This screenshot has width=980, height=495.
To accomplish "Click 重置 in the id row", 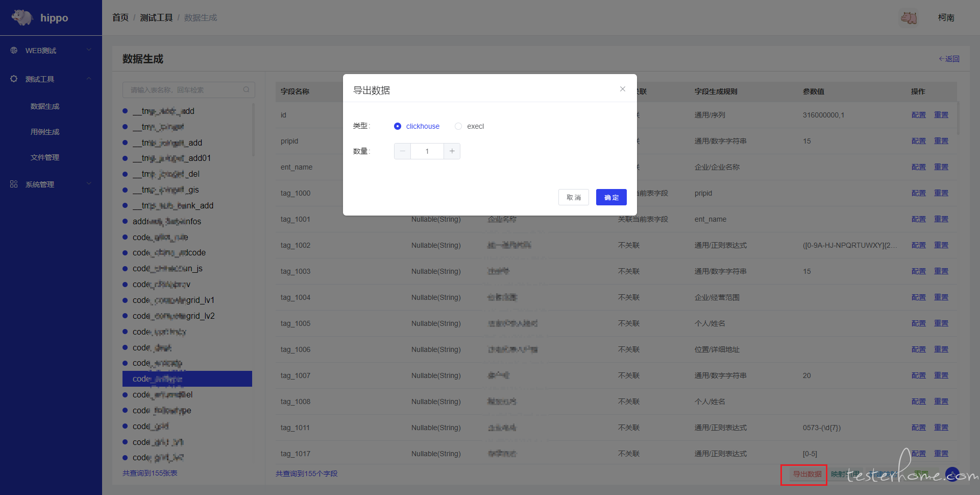I will pyautogui.click(x=941, y=115).
